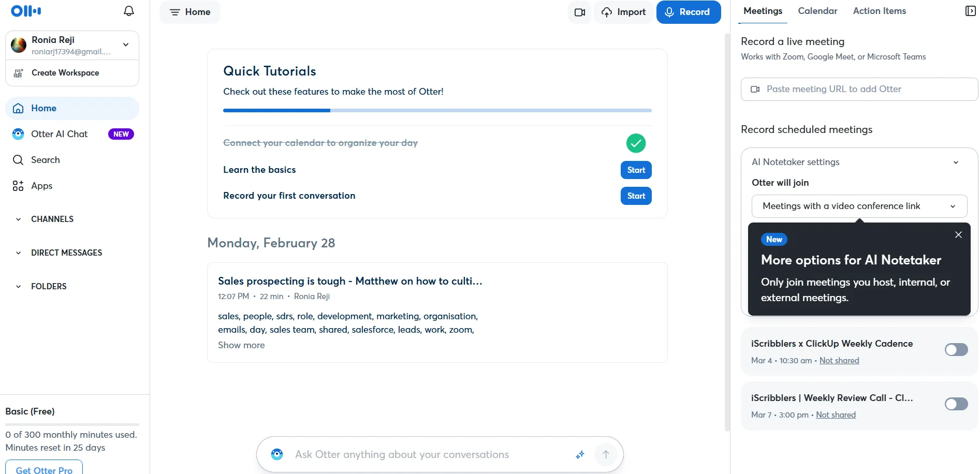Viewport: 980px width, 474px height.
Task: Open the Meetings with a video conference link dropdown
Action: point(859,206)
